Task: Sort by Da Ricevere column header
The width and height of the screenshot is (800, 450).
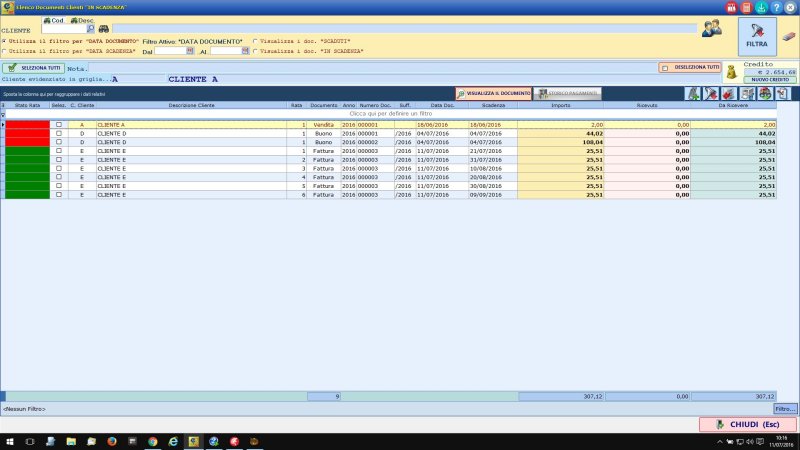Action: click(733, 105)
